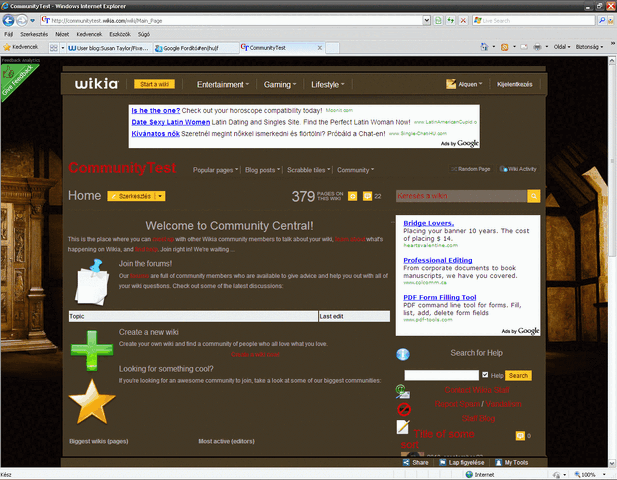Click the Wiki Activity link
The height and width of the screenshot is (480, 617).
click(518, 169)
